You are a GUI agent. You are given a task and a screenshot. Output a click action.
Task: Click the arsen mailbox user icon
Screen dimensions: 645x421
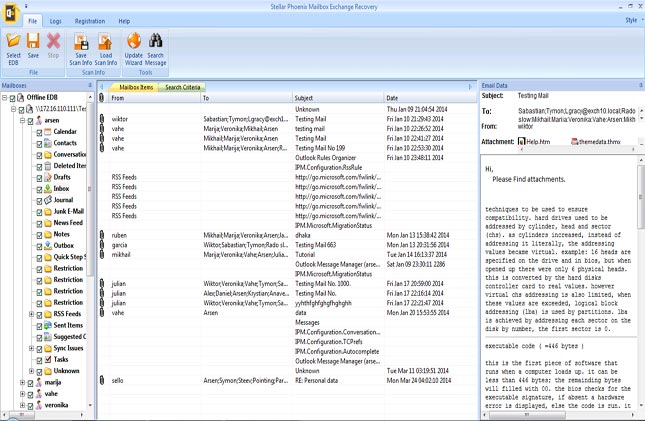tap(39, 121)
